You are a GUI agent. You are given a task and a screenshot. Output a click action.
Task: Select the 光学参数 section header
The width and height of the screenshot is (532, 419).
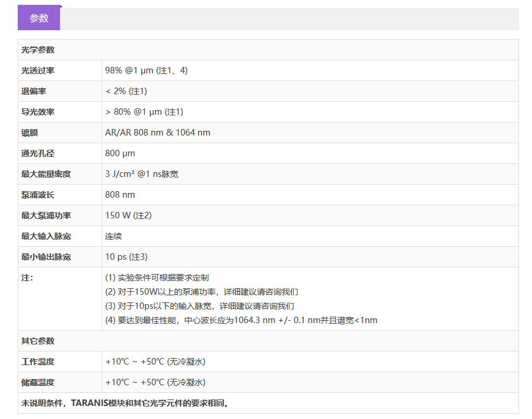38,50
